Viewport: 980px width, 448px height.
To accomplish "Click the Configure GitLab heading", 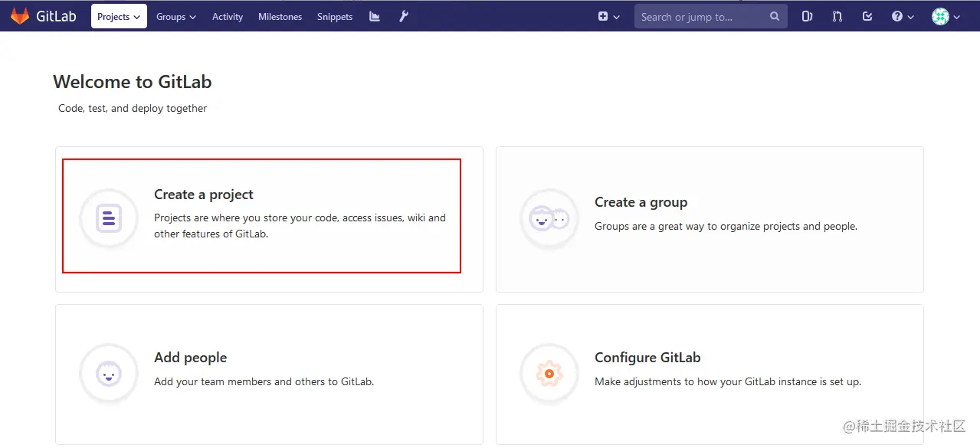I will (x=647, y=358).
